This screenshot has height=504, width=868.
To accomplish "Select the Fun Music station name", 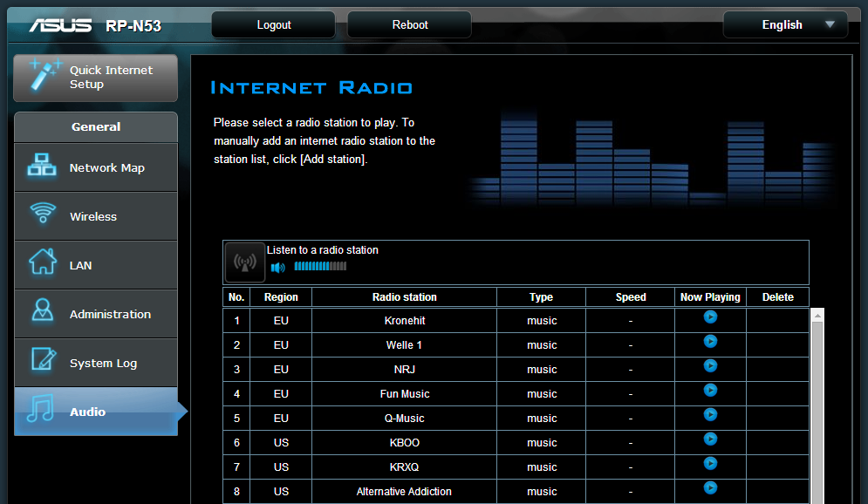I will click(405, 394).
